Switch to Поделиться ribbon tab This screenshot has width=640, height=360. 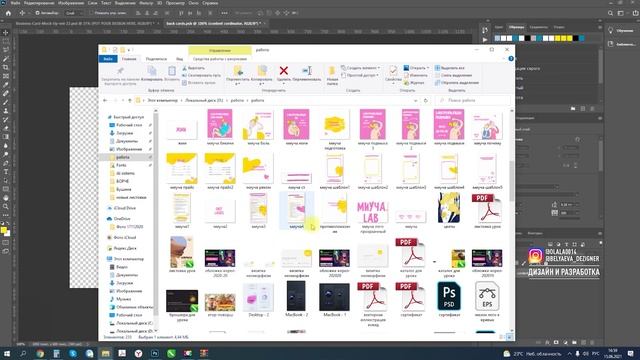click(156, 59)
